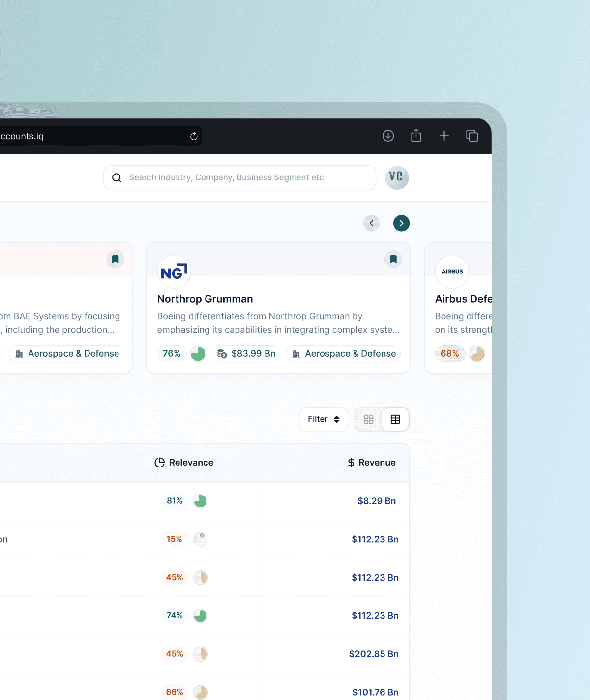Viewport: 590px width, 700px height.
Task: Click pie indicator beside 74%
Action: [200, 615]
